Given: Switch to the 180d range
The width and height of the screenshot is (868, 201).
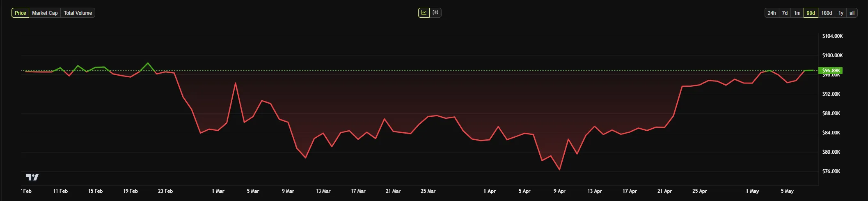Looking at the screenshot, I should click(827, 13).
